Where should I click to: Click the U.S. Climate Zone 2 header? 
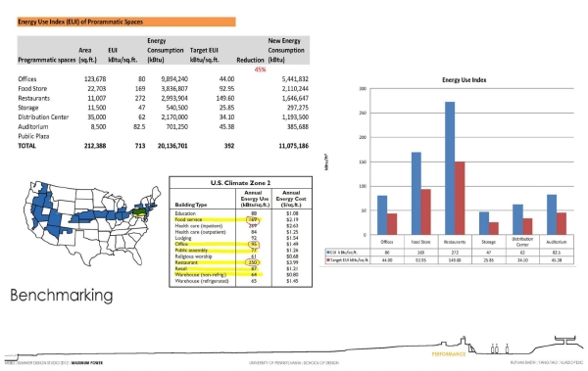click(x=240, y=183)
